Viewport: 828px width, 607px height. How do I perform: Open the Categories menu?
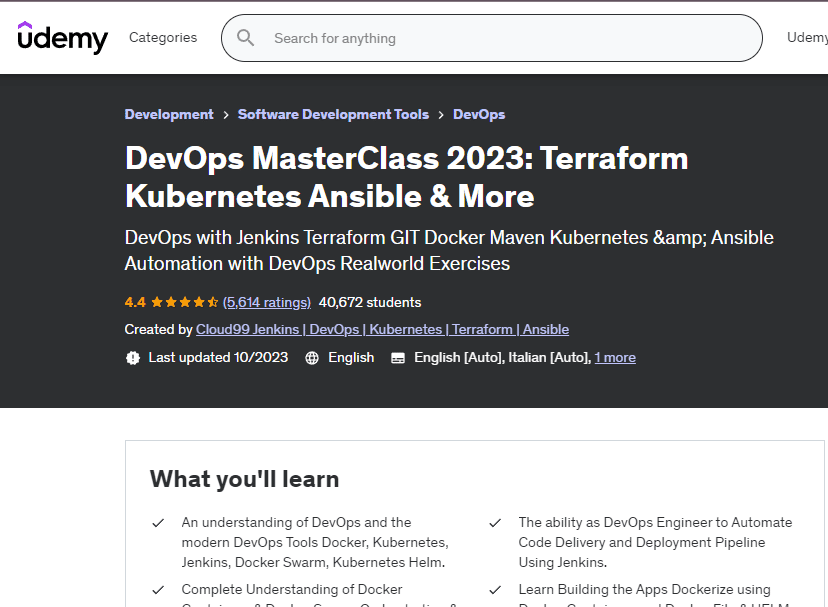tap(163, 38)
